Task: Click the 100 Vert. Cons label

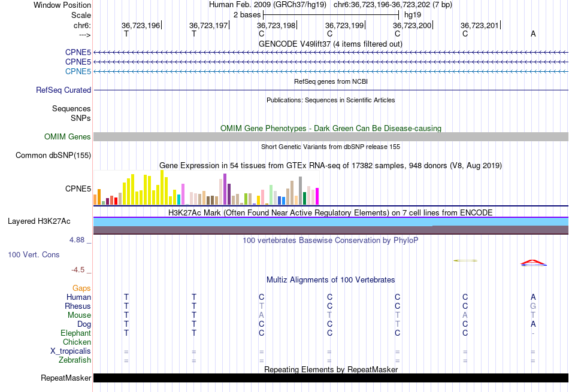Action: point(34,254)
